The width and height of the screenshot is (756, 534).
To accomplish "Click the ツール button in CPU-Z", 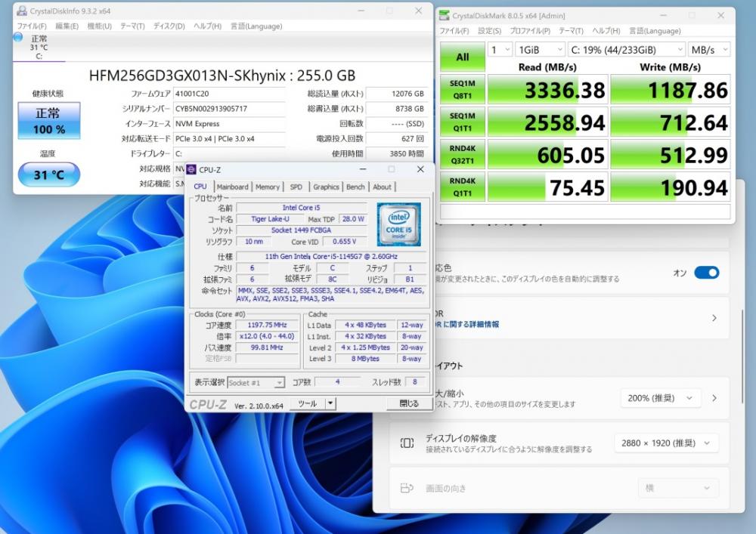I will coord(308,403).
